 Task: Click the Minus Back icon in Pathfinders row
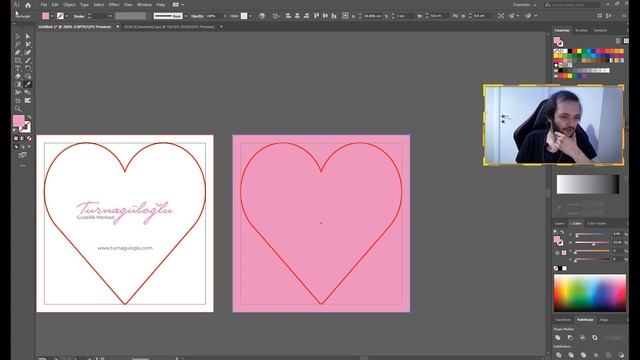(x=621, y=355)
